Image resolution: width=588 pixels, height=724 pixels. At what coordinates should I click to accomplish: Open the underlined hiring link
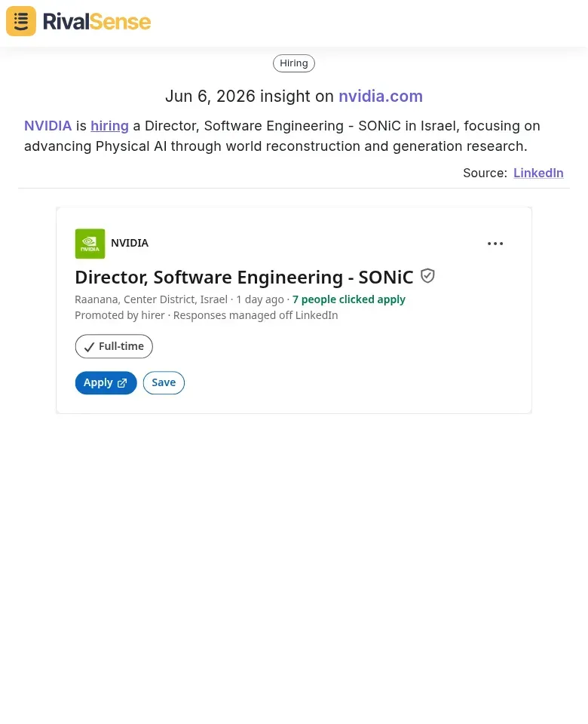[109, 126]
